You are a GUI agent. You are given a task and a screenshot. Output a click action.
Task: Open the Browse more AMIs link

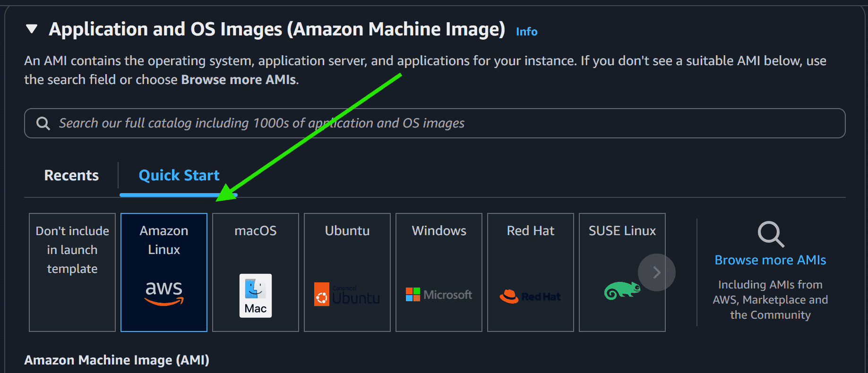click(x=770, y=260)
